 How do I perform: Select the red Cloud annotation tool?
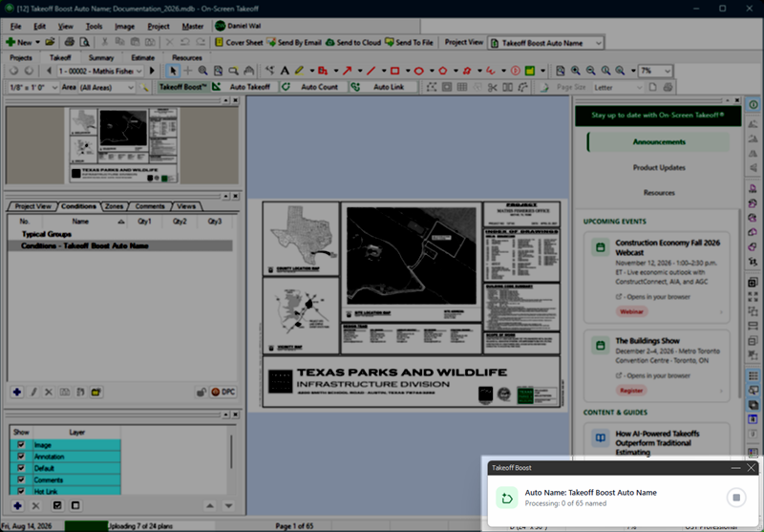(466, 71)
